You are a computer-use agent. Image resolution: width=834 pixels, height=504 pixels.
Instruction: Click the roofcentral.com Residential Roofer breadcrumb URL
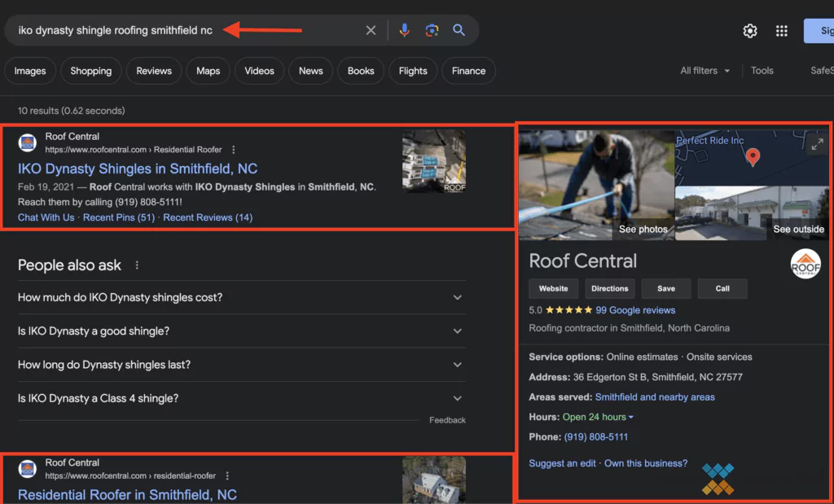[x=134, y=150]
